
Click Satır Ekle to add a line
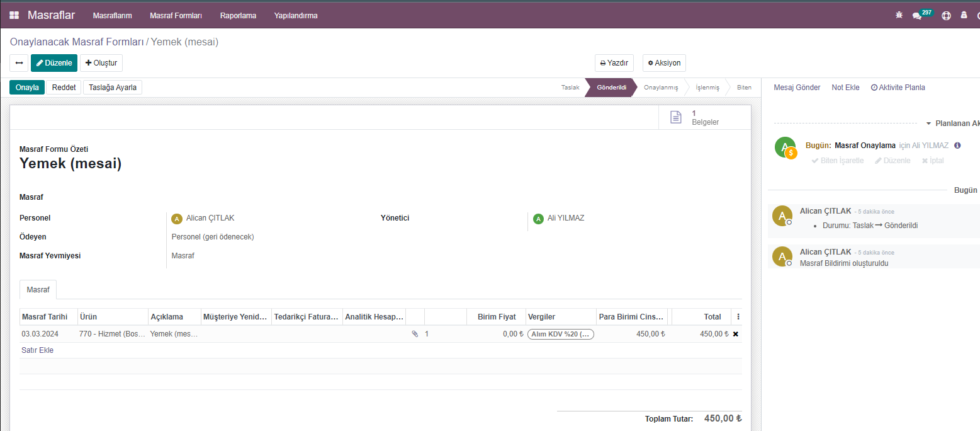38,350
